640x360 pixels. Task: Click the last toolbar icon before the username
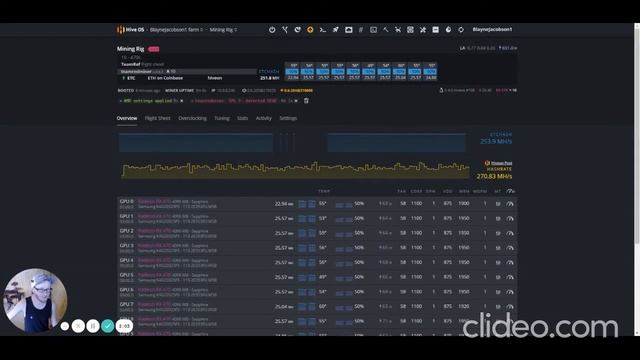coord(461,30)
